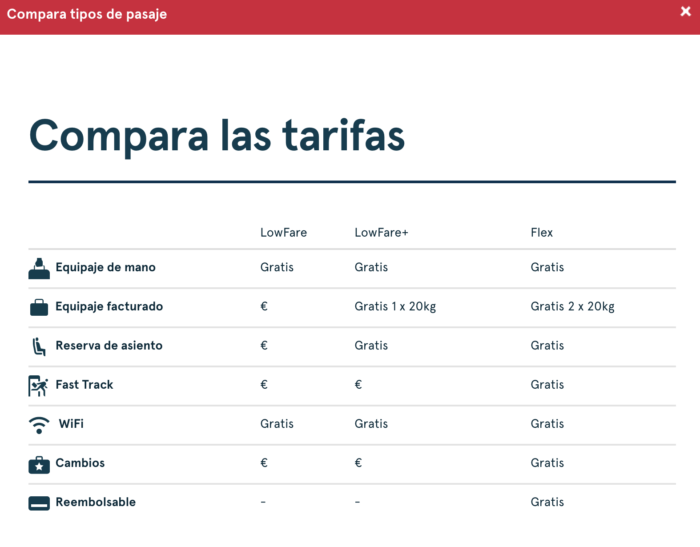700x547 pixels.
Task: Click the 'Compara tipos de pasaje' title
Action: click(87, 14)
